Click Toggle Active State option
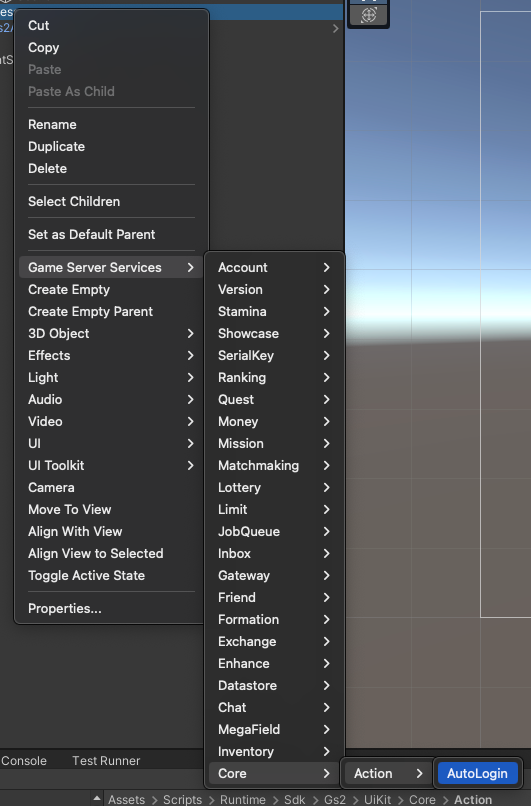Image resolution: width=531 pixels, height=806 pixels. [x=86, y=575]
